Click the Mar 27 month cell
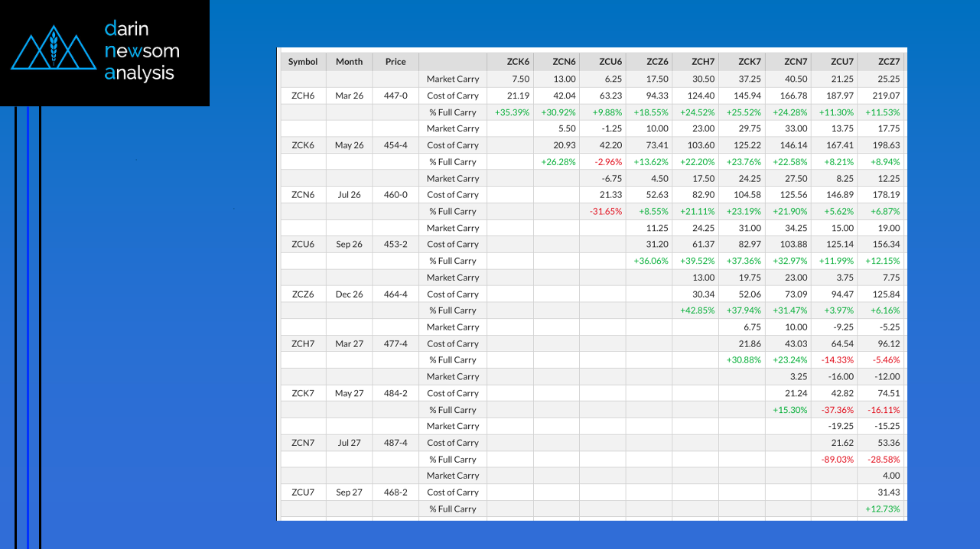 tap(349, 344)
